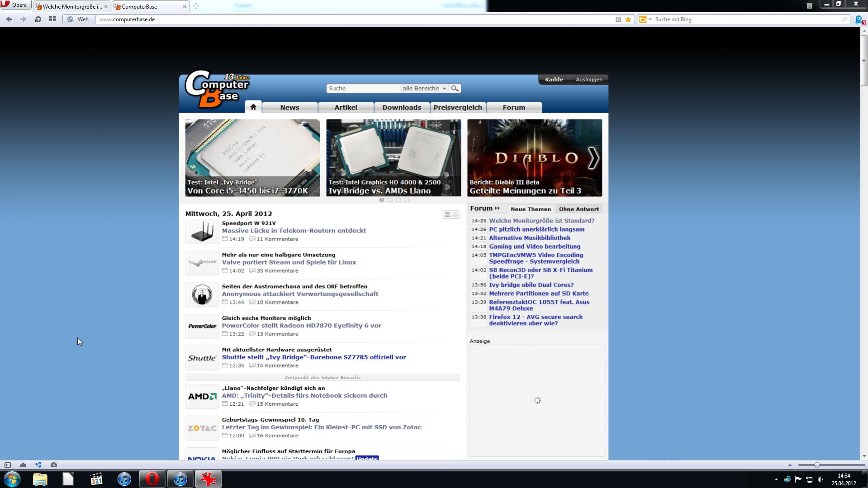Open 'Massive Lücke in Telekom-Routern entdeckt'
868x488 pixels.
click(x=294, y=231)
